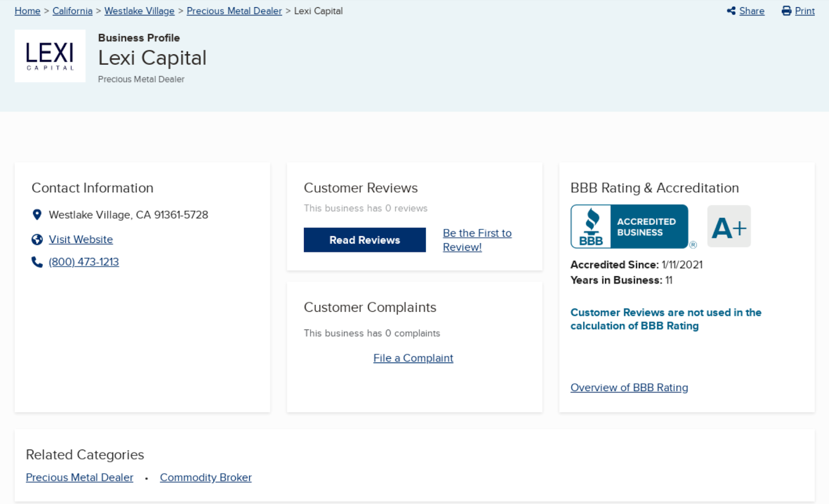The width and height of the screenshot is (829, 504).
Task: Call the (800) 473-1213 number link
Action: click(x=84, y=262)
